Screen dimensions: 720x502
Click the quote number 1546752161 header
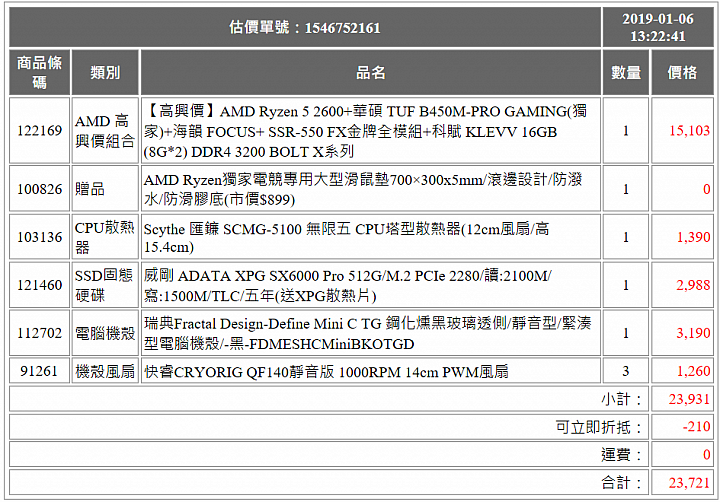[305, 28]
